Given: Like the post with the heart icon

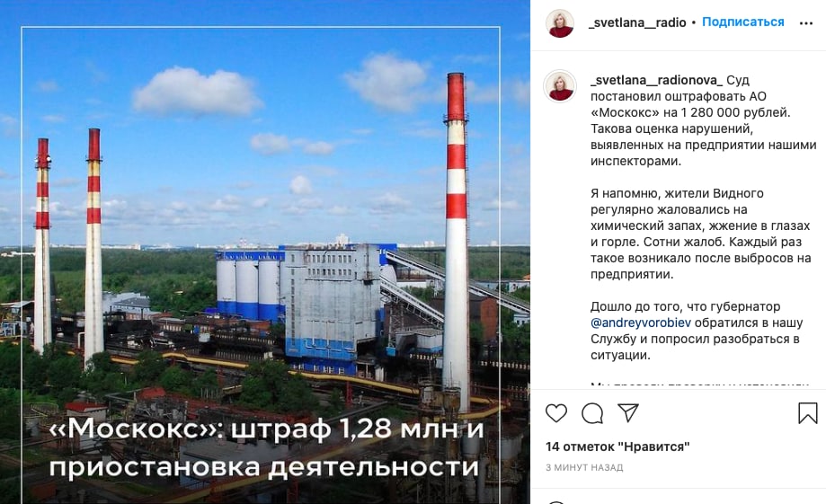Looking at the screenshot, I should point(555,413).
